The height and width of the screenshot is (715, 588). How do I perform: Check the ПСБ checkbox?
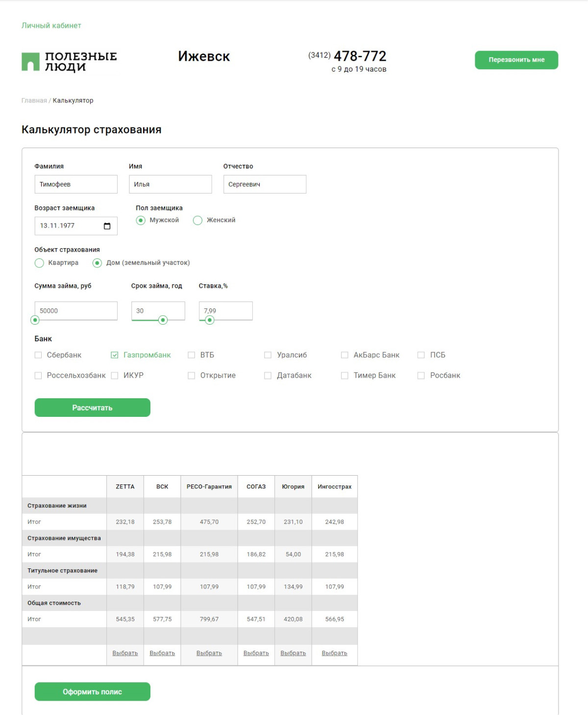click(x=421, y=355)
